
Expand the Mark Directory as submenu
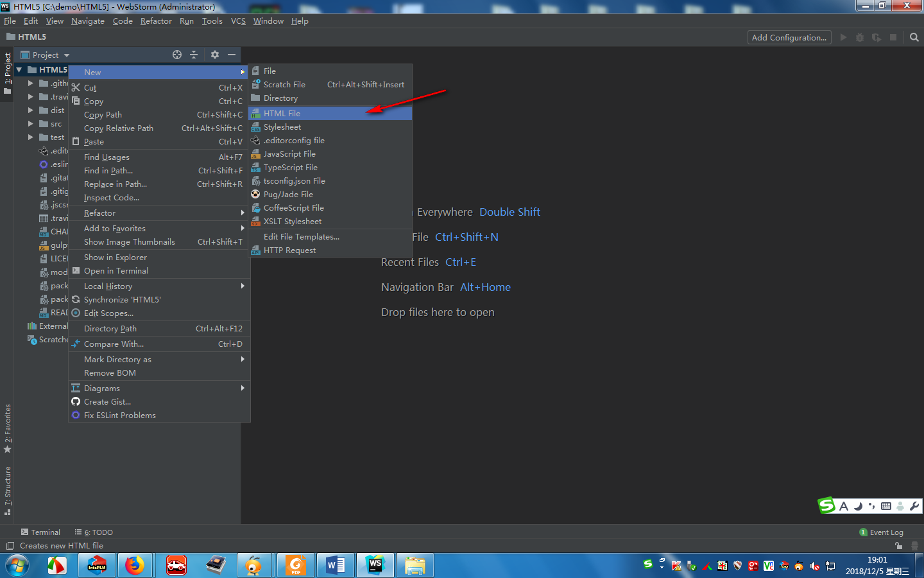159,360
